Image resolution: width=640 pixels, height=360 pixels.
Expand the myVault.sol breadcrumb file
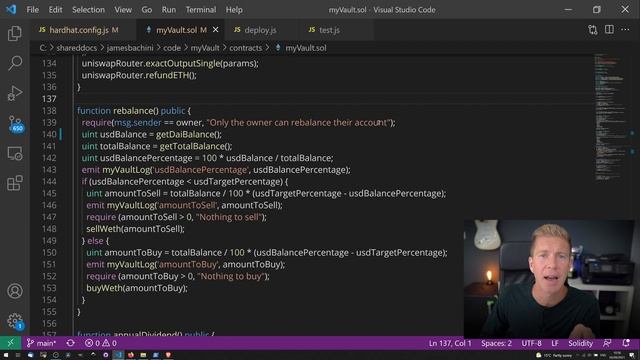coord(305,48)
